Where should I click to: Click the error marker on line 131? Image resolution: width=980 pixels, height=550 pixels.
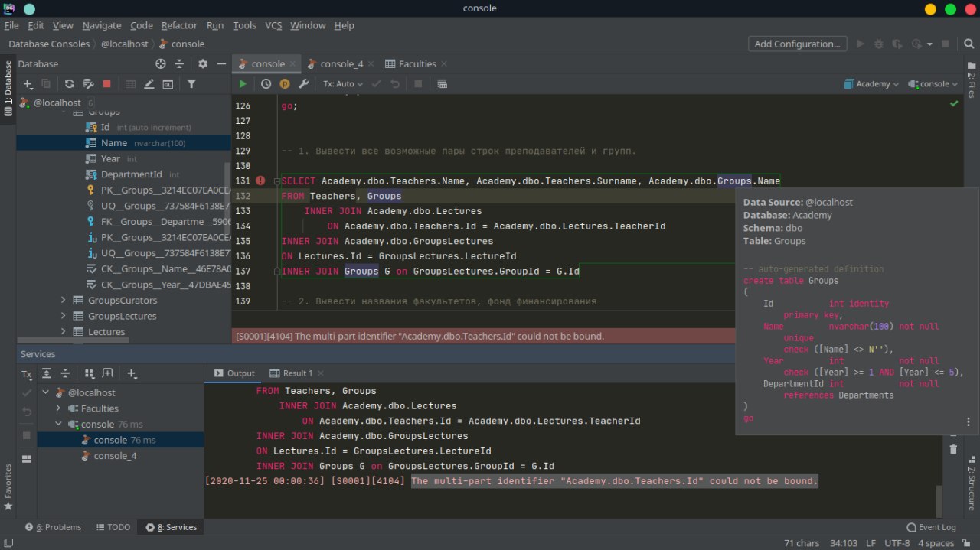coord(260,181)
